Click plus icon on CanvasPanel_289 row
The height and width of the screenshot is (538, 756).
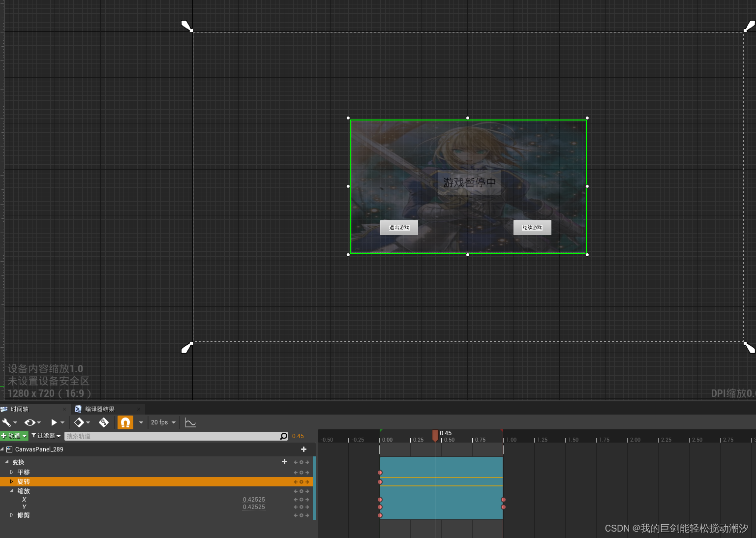pos(303,449)
